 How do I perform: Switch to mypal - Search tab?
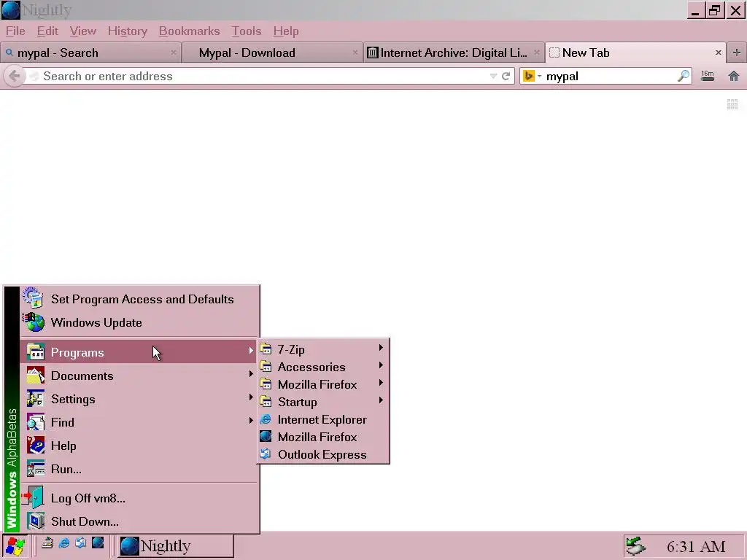click(x=90, y=52)
